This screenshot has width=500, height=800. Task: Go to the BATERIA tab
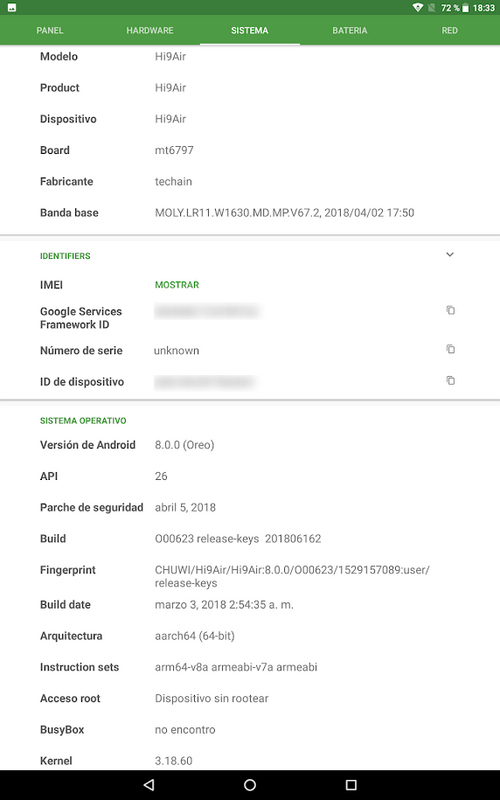click(x=350, y=31)
